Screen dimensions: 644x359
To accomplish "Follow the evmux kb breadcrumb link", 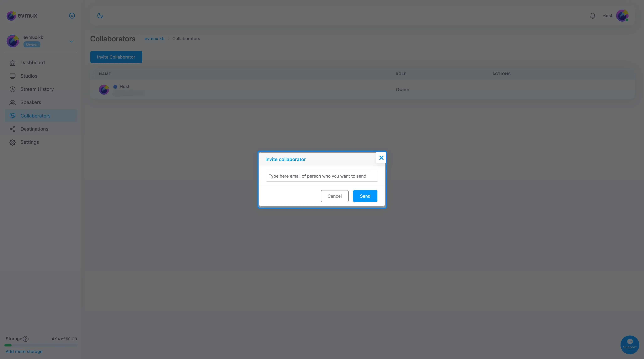I will (154, 39).
